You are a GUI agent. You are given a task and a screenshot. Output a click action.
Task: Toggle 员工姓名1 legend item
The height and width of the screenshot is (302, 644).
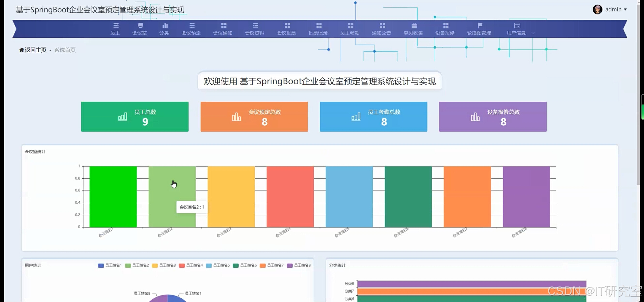point(110,266)
